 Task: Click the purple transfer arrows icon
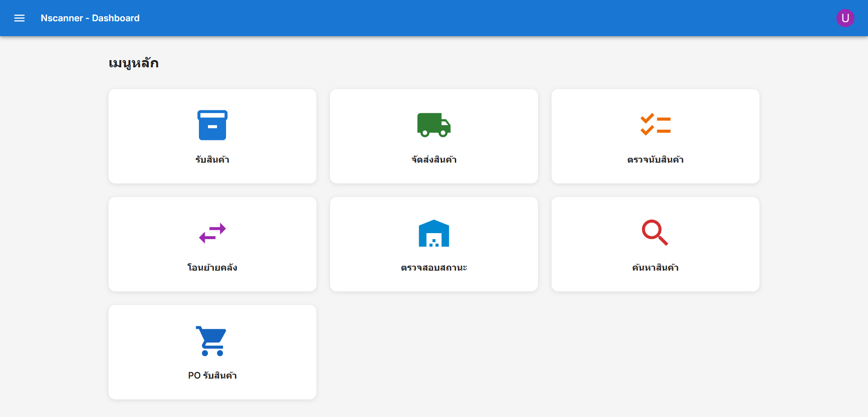click(x=212, y=233)
